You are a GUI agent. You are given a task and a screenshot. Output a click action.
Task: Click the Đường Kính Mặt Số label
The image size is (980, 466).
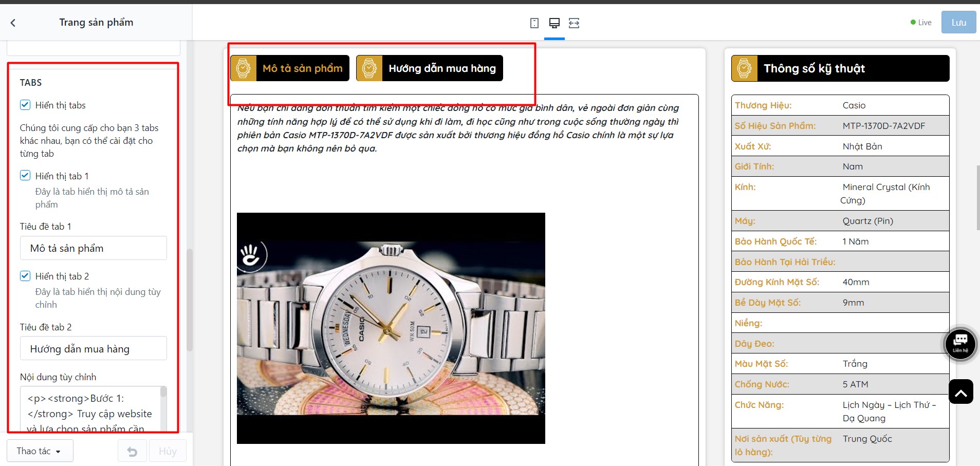[777, 282]
